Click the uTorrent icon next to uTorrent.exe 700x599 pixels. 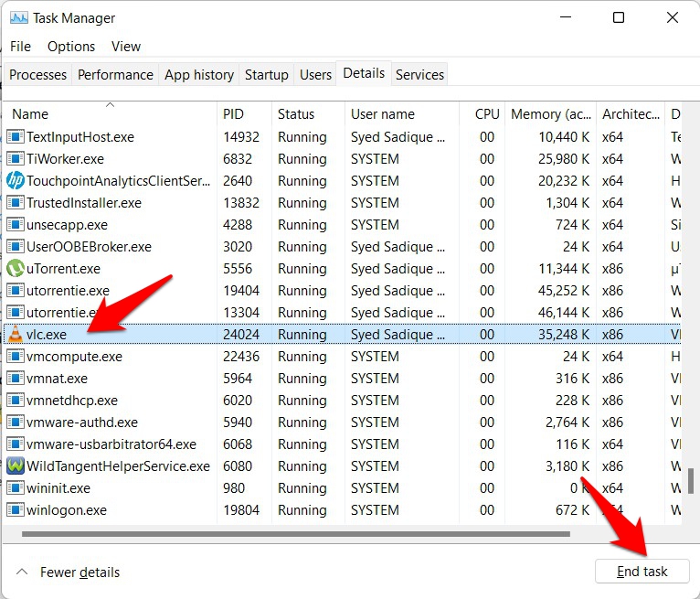point(15,269)
